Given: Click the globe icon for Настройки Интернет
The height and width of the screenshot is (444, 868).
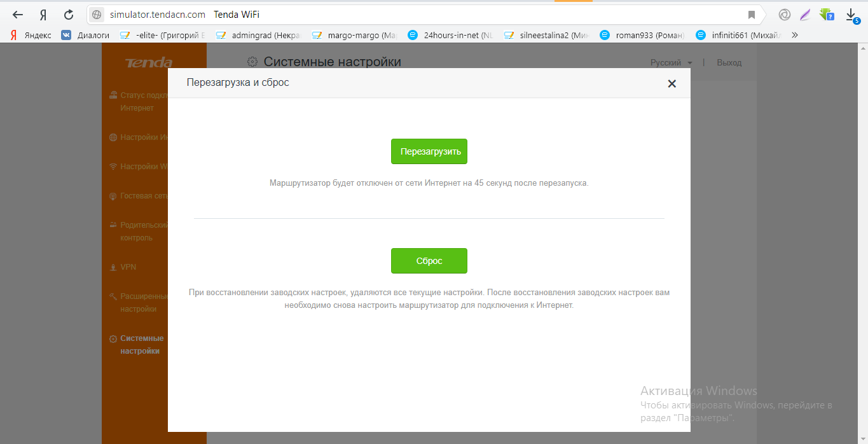Looking at the screenshot, I should [x=113, y=137].
